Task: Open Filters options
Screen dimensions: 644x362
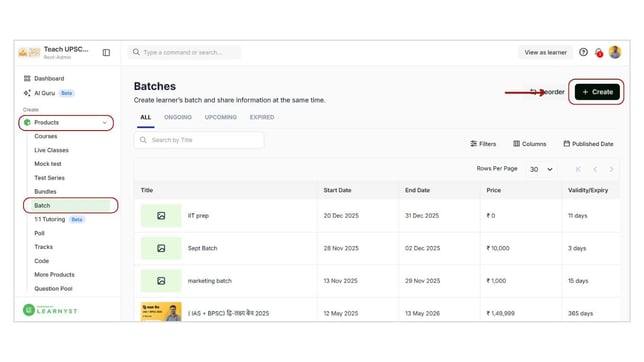Action: click(x=483, y=144)
